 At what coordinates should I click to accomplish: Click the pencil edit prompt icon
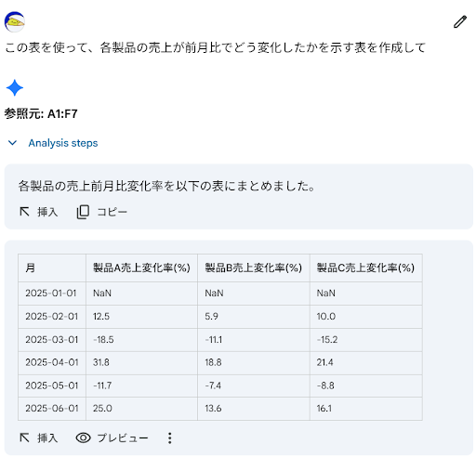point(460,21)
